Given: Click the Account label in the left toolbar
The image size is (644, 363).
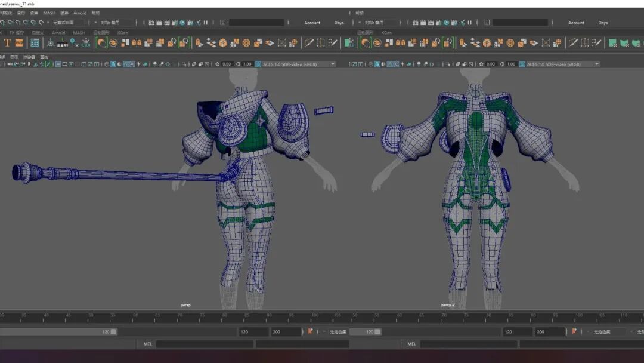Looking at the screenshot, I should coord(312,23).
